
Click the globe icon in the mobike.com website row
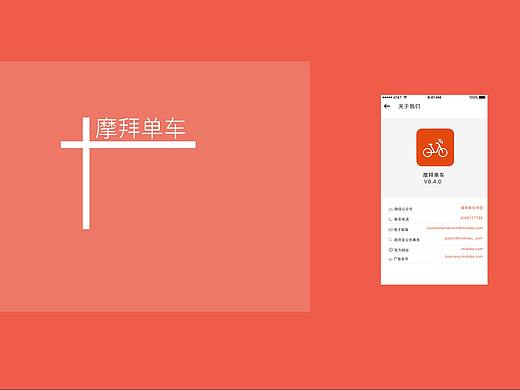coord(391,250)
